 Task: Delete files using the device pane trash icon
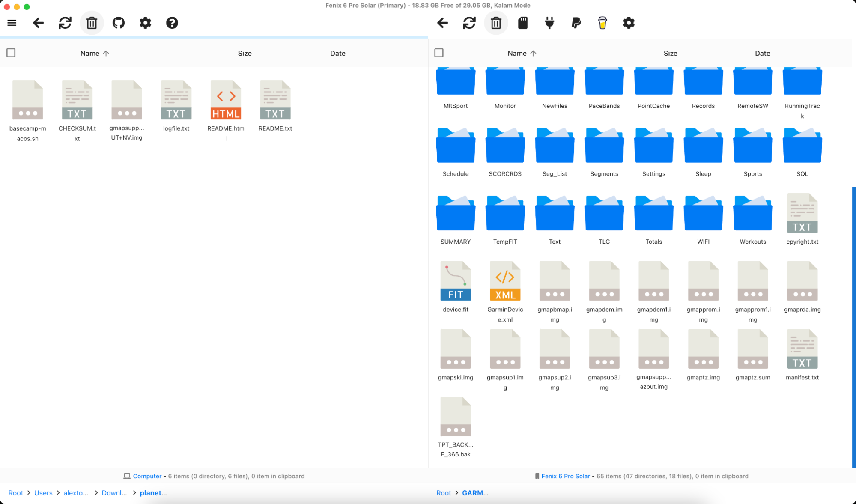(496, 23)
